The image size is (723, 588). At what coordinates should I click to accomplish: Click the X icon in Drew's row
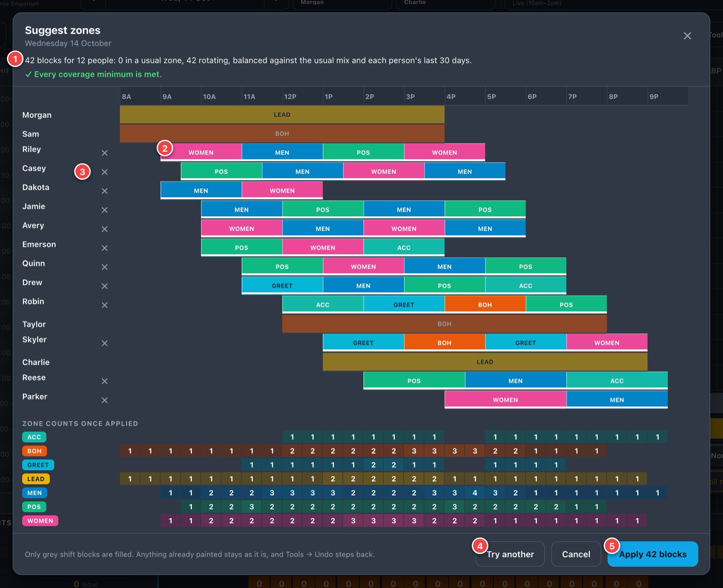point(104,286)
